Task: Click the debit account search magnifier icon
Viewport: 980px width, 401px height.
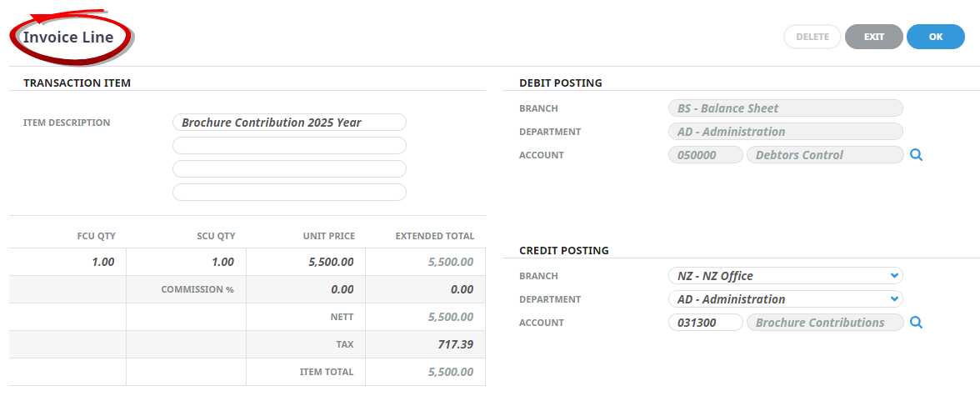Action: point(916,155)
